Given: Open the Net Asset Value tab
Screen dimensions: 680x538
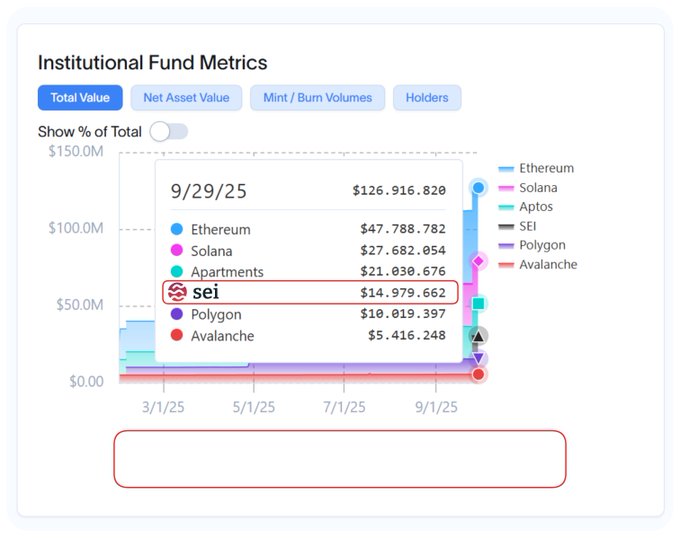Looking at the screenshot, I should coord(186,98).
